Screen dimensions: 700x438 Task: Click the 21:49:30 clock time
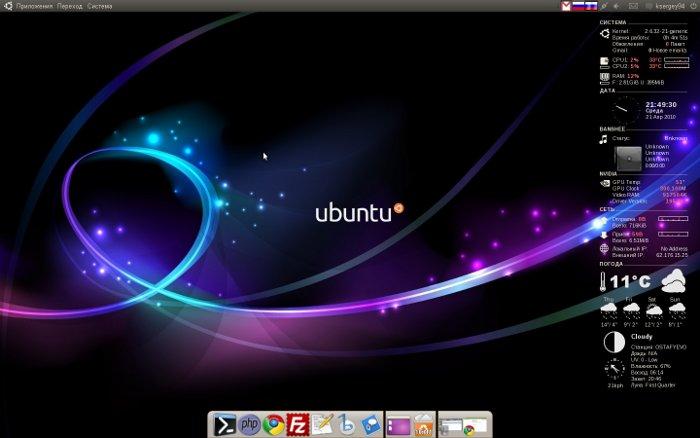coord(661,104)
